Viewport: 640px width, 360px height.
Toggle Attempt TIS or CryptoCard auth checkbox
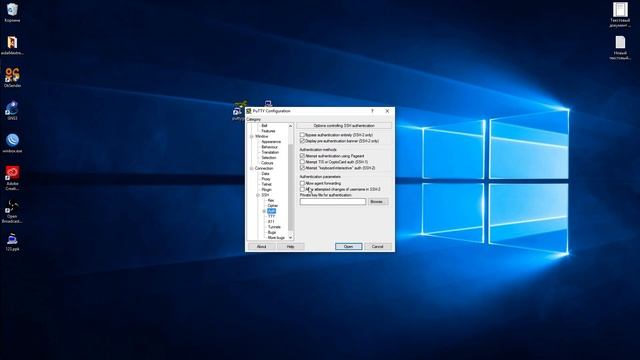[x=302, y=162]
